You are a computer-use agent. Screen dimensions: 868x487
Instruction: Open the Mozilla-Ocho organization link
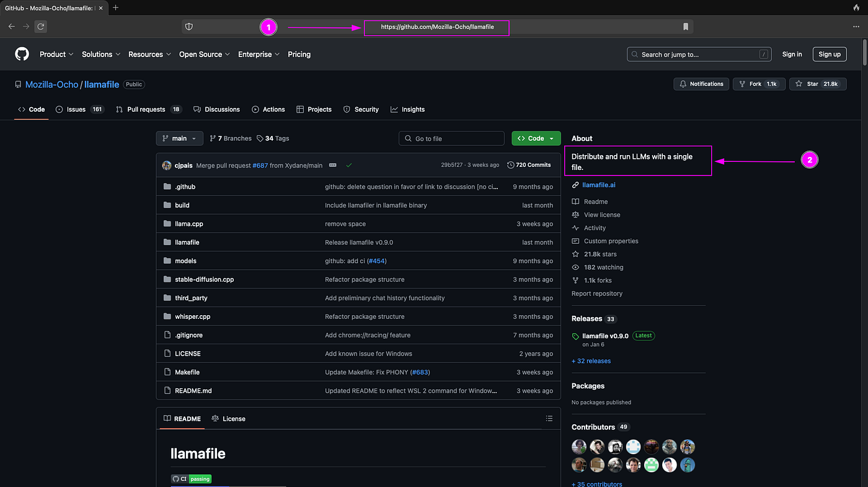[x=52, y=84]
